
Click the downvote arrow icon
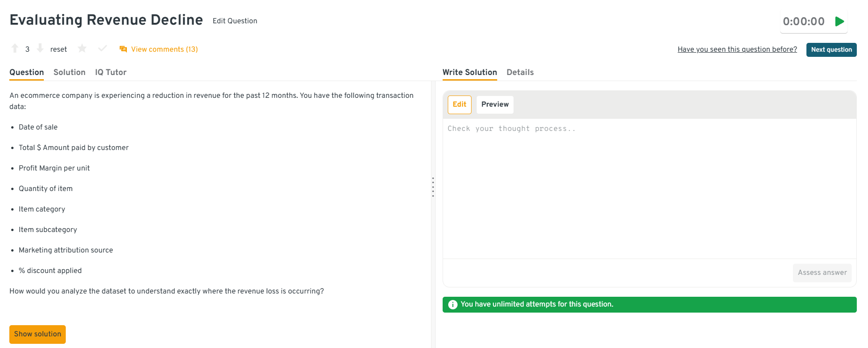pos(40,48)
